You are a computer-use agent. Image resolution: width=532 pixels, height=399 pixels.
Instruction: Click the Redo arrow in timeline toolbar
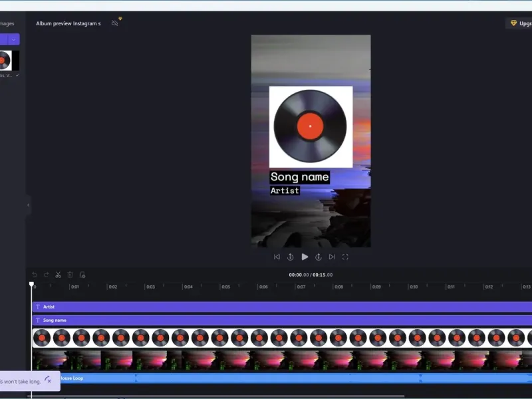click(x=46, y=275)
